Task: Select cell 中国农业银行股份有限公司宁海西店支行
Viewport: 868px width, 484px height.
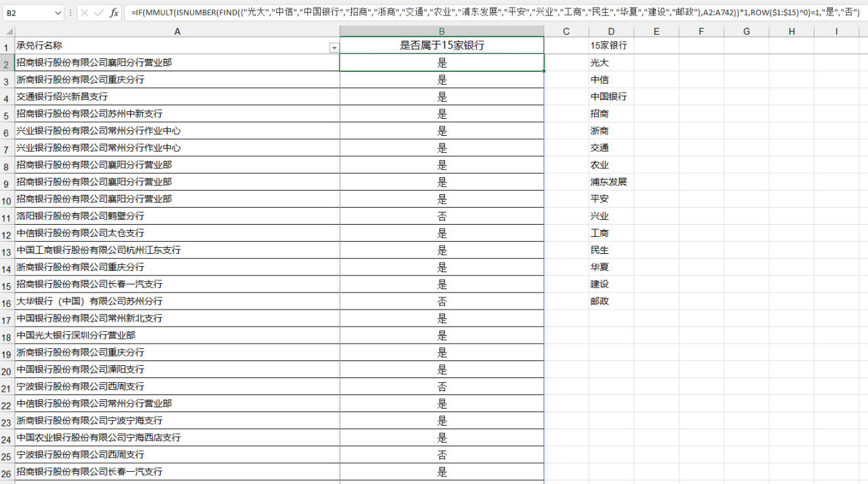Action: click(177, 437)
